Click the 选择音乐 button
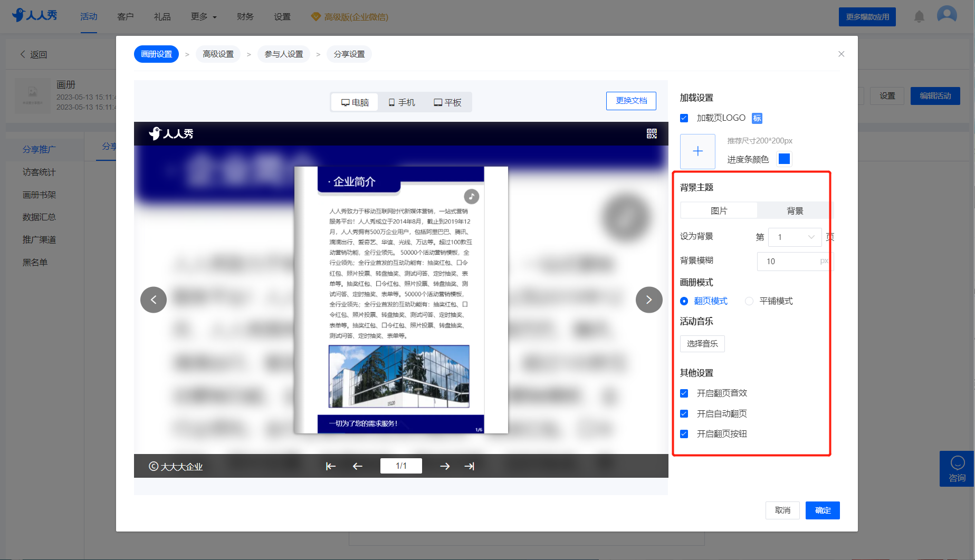This screenshot has width=975, height=560. pyautogui.click(x=702, y=344)
